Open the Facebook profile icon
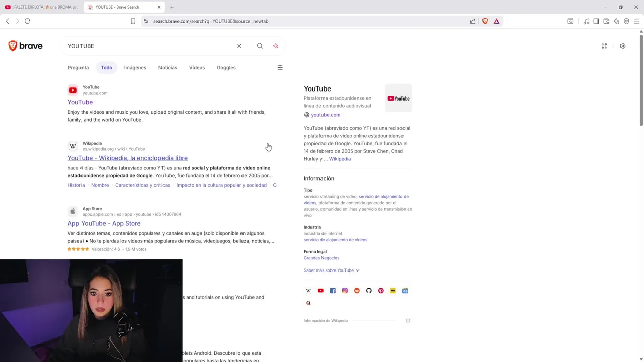 pos(333,291)
